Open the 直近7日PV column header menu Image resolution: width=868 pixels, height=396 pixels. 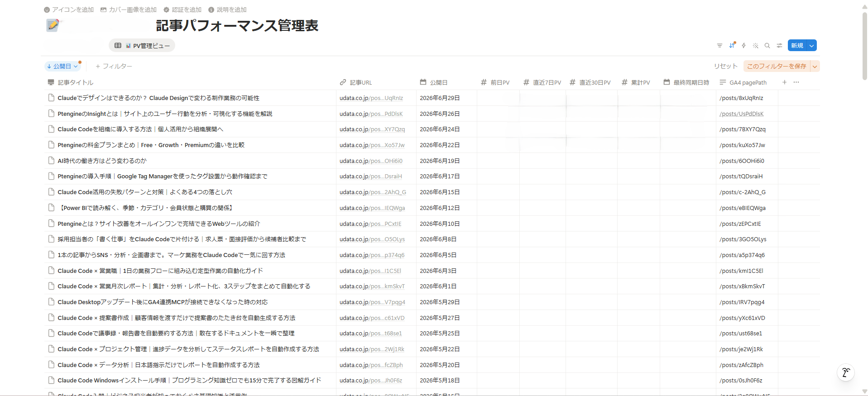542,82
